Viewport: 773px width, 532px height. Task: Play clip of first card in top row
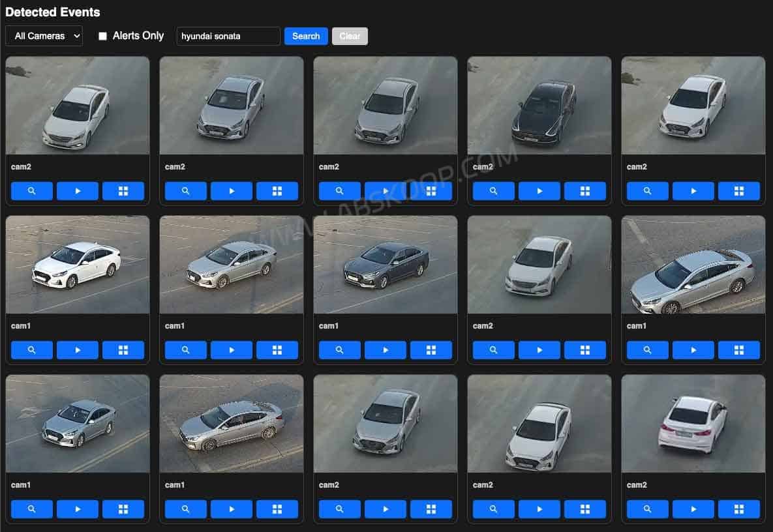(x=78, y=190)
